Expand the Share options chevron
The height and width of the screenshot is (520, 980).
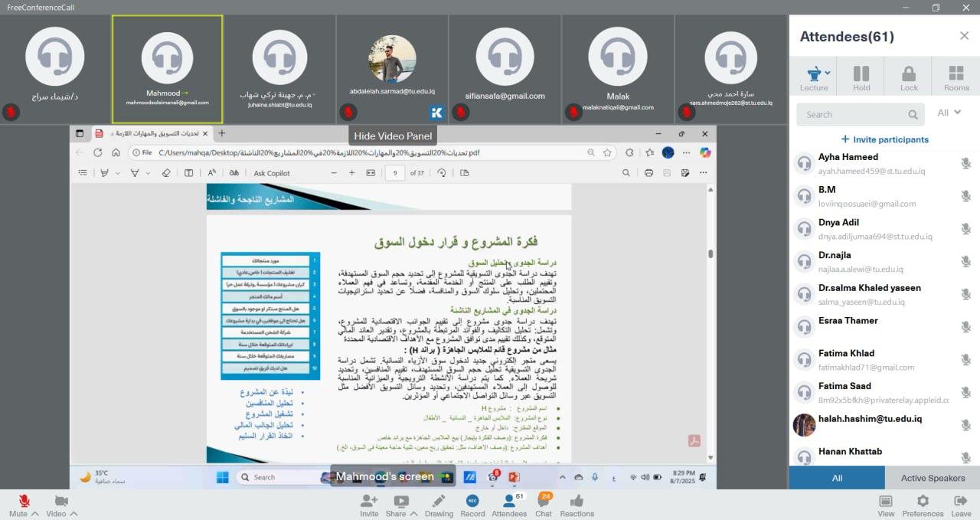tap(414, 514)
